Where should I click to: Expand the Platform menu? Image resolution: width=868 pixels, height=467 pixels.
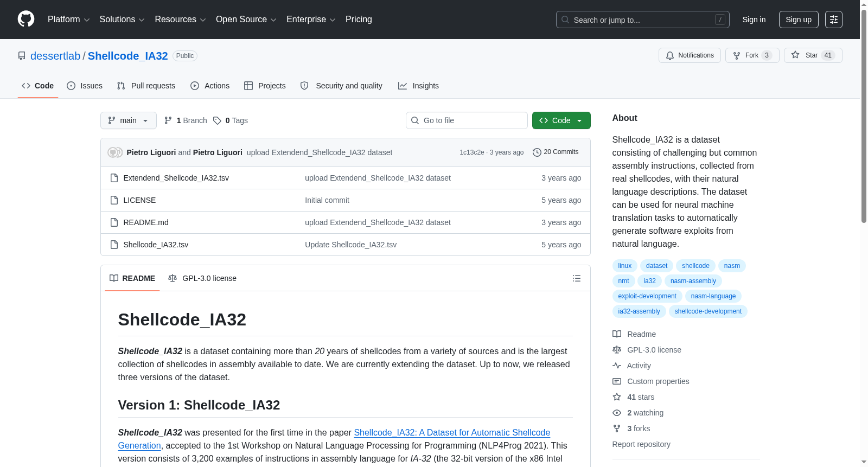click(x=69, y=20)
